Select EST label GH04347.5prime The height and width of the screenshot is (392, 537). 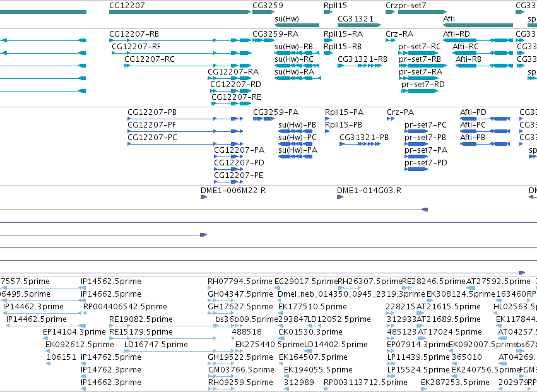pyautogui.click(x=240, y=294)
